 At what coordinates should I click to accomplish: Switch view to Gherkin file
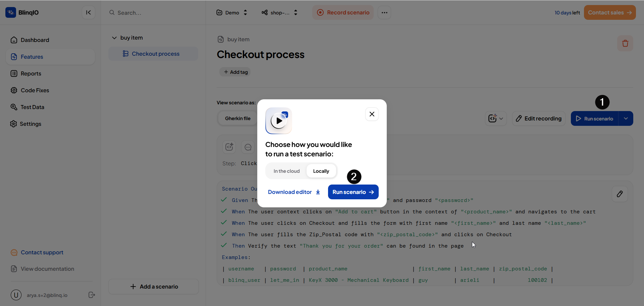click(x=237, y=118)
